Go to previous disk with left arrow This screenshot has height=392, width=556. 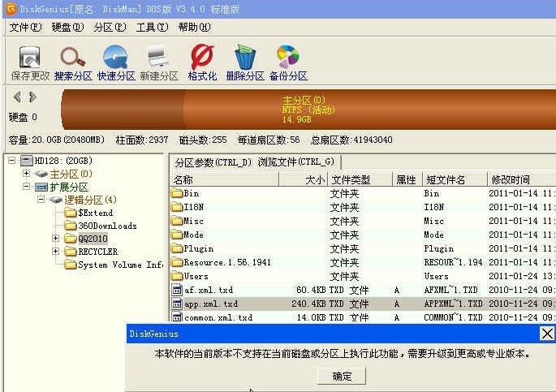[17, 97]
